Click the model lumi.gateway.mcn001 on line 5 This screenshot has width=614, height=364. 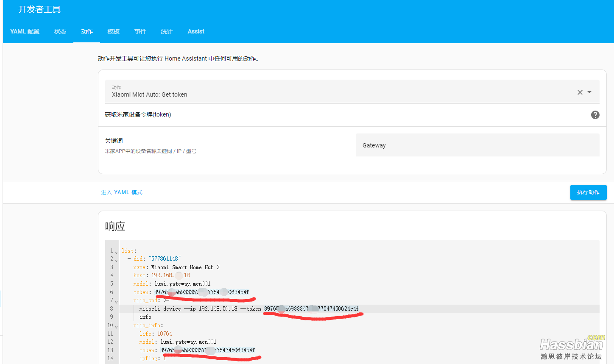pos(182,284)
